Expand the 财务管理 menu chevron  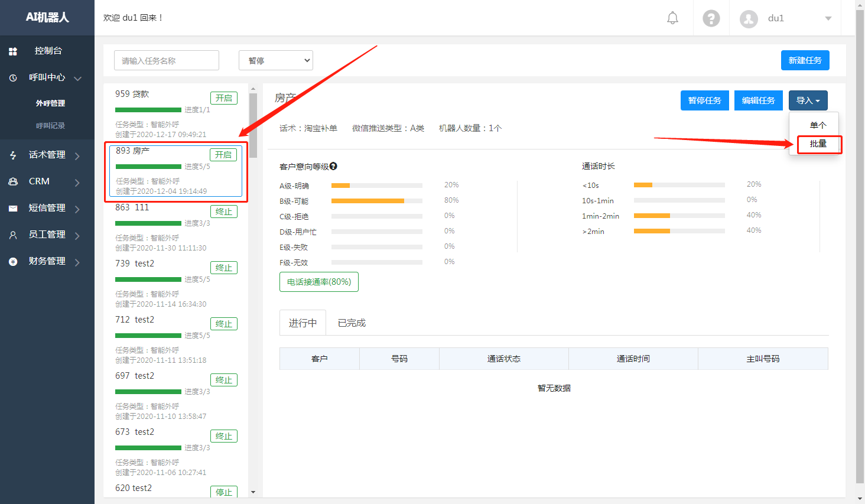coord(77,262)
